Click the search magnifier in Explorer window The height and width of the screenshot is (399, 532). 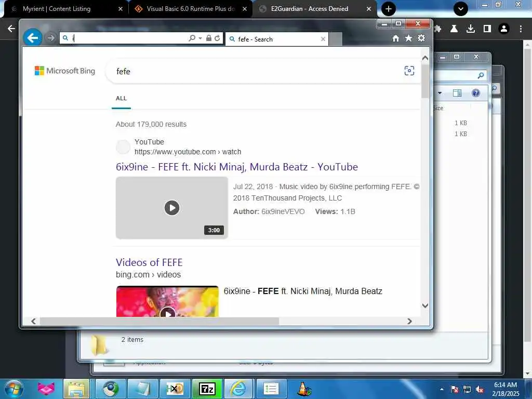[x=481, y=75]
